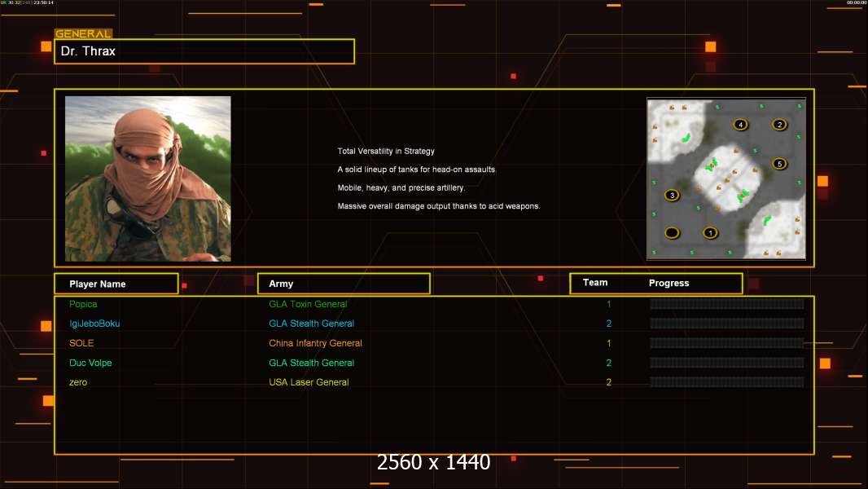
Task: Pick start position marker 3 on minimap
Action: (672, 195)
